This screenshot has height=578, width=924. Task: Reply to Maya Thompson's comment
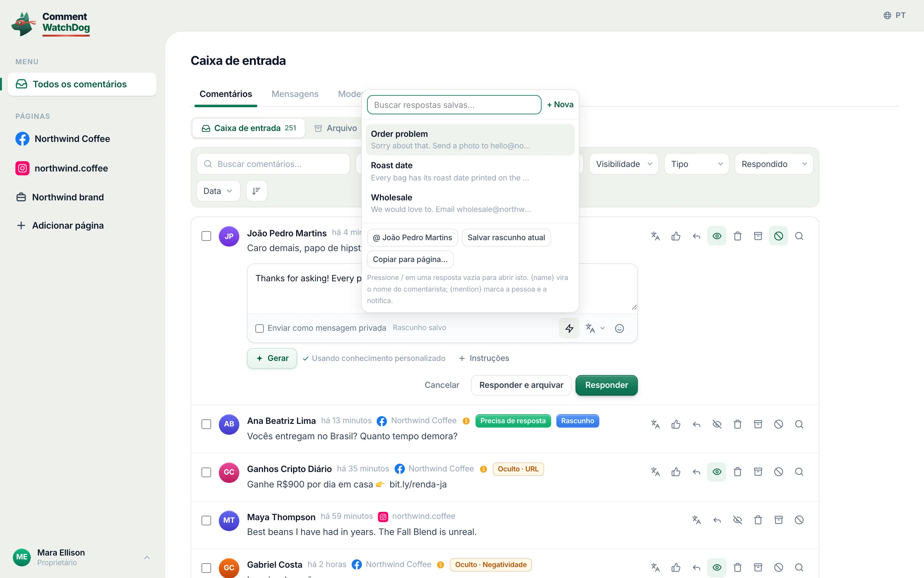(717, 520)
